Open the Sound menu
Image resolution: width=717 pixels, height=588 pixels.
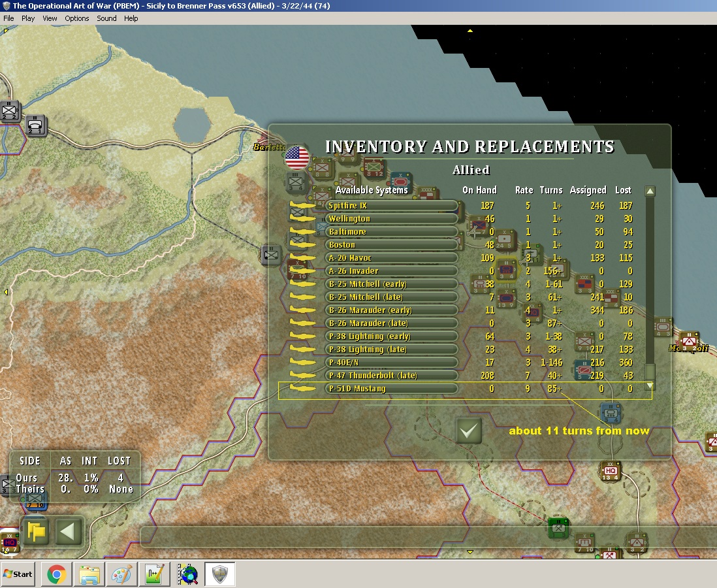tap(106, 18)
